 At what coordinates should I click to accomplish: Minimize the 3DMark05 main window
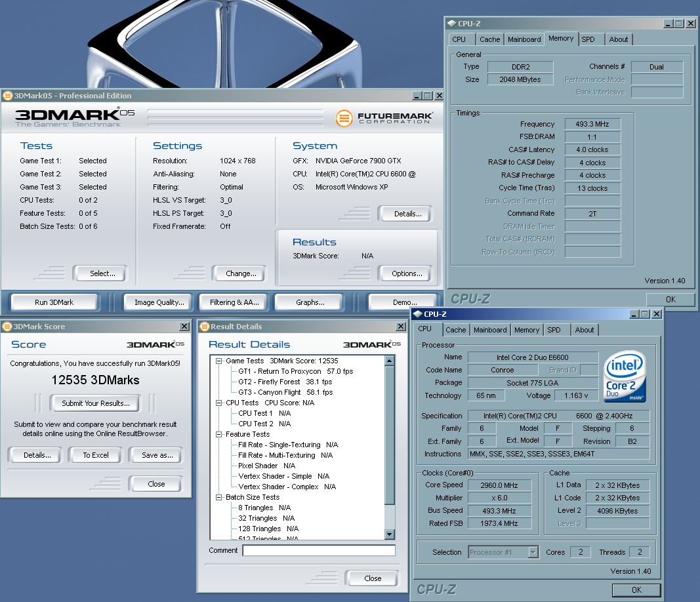point(417,96)
